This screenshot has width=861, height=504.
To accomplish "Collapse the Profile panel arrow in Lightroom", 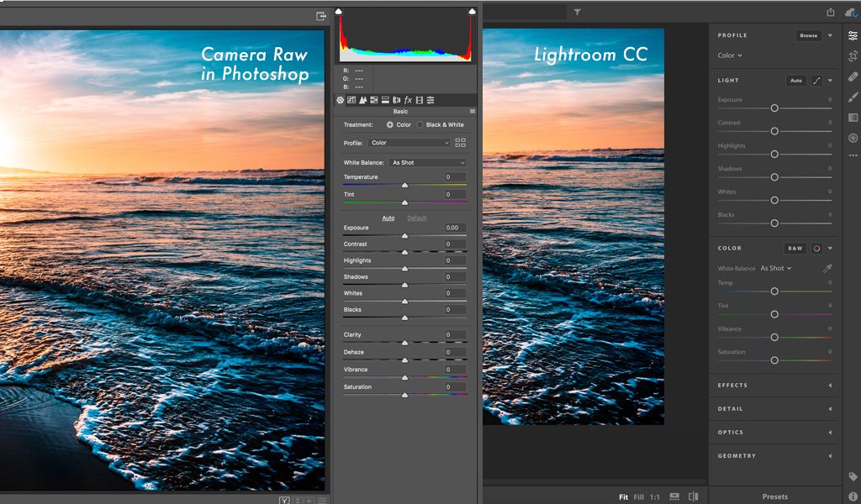I will [830, 35].
